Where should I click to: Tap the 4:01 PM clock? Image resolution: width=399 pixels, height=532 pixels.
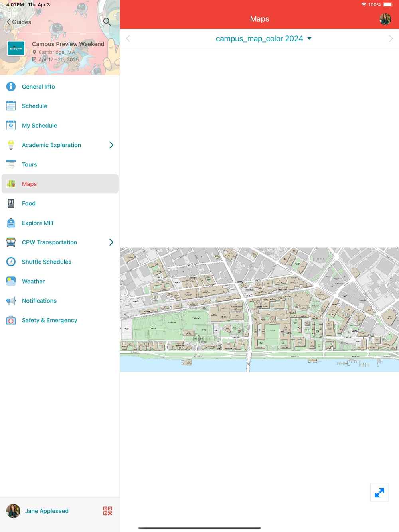point(15,5)
